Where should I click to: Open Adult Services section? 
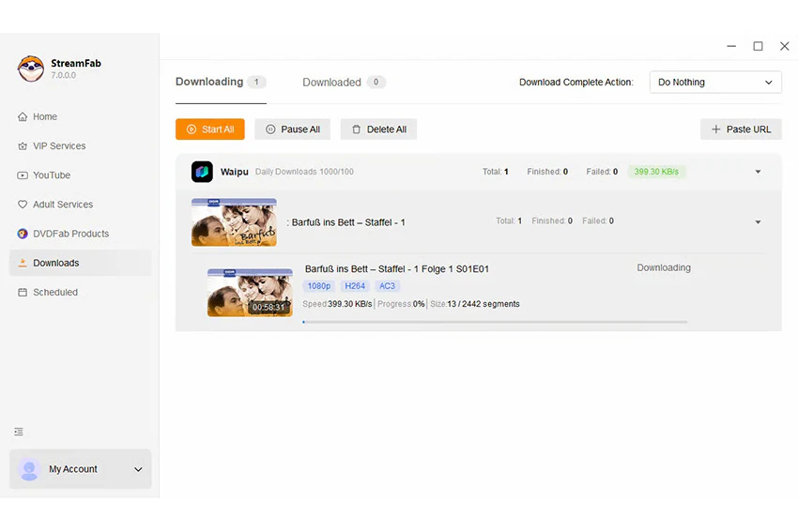coord(55,205)
